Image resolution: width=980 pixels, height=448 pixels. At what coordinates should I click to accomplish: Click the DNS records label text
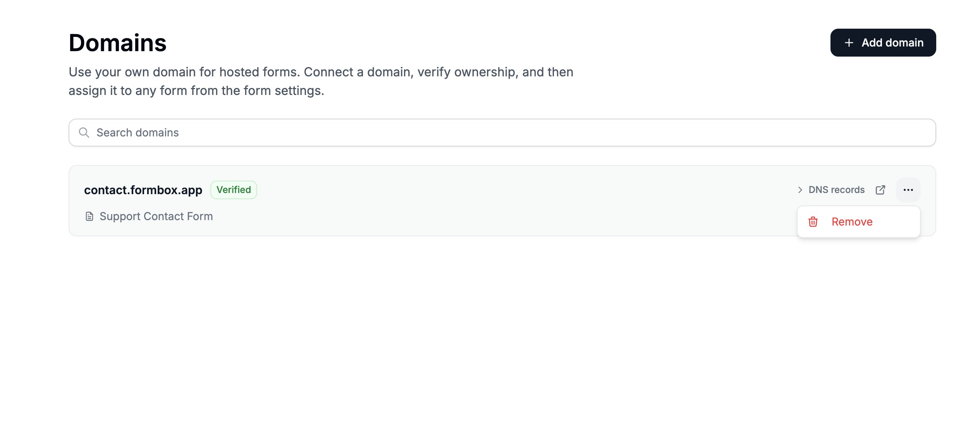pos(836,190)
